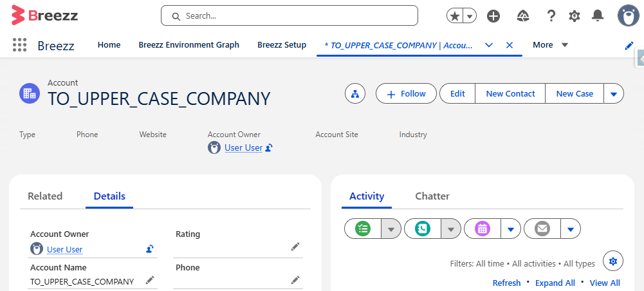The height and width of the screenshot is (291, 644).
Task: Go to the Home tab
Action: 109,45
